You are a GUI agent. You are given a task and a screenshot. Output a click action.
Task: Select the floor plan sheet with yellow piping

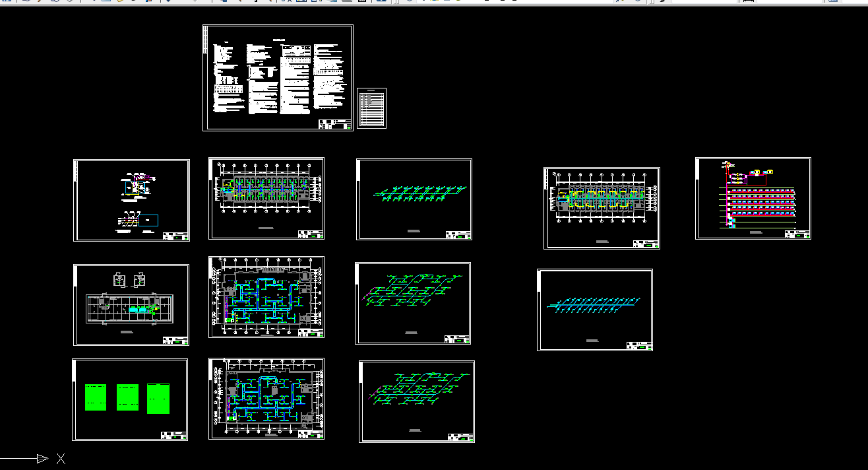602,208
